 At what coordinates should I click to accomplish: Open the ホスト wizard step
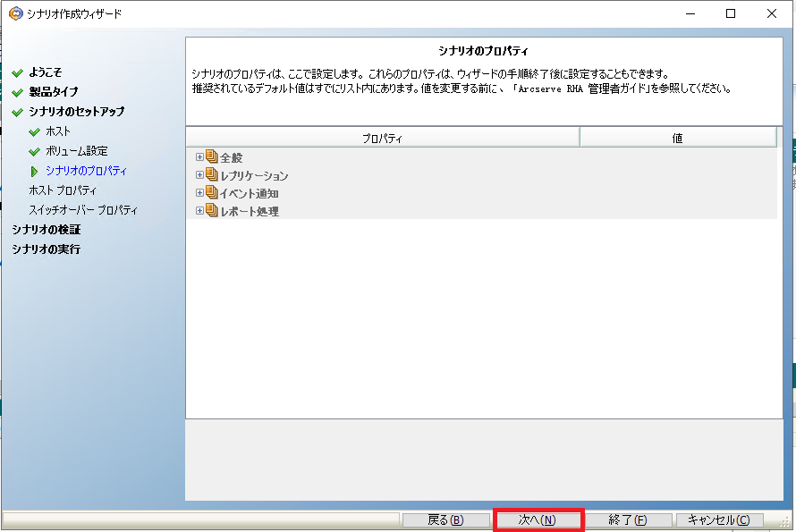pyautogui.click(x=58, y=131)
